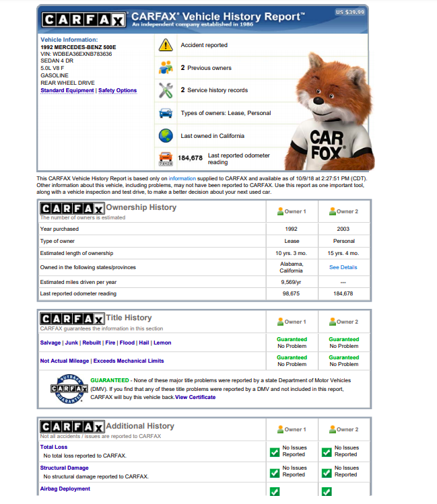Image resolution: width=437 pixels, height=504 pixels.
Task: Open the Lemon title link
Action: (x=162, y=343)
